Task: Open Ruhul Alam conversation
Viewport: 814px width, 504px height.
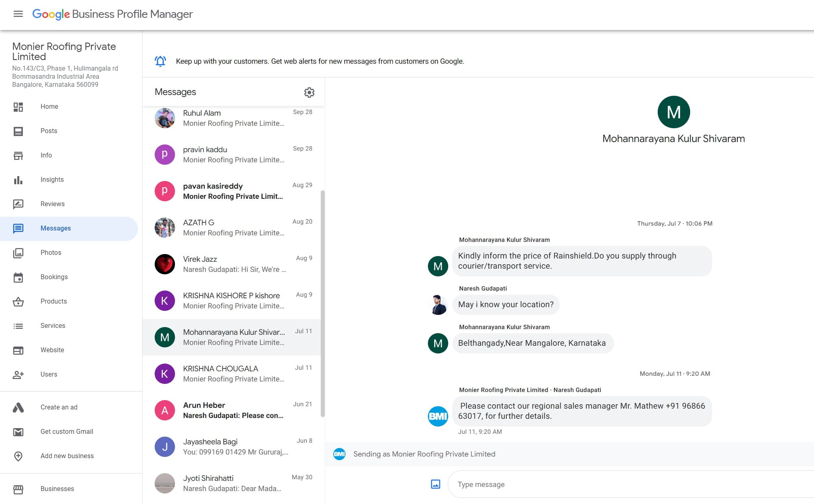Action: click(x=231, y=118)
